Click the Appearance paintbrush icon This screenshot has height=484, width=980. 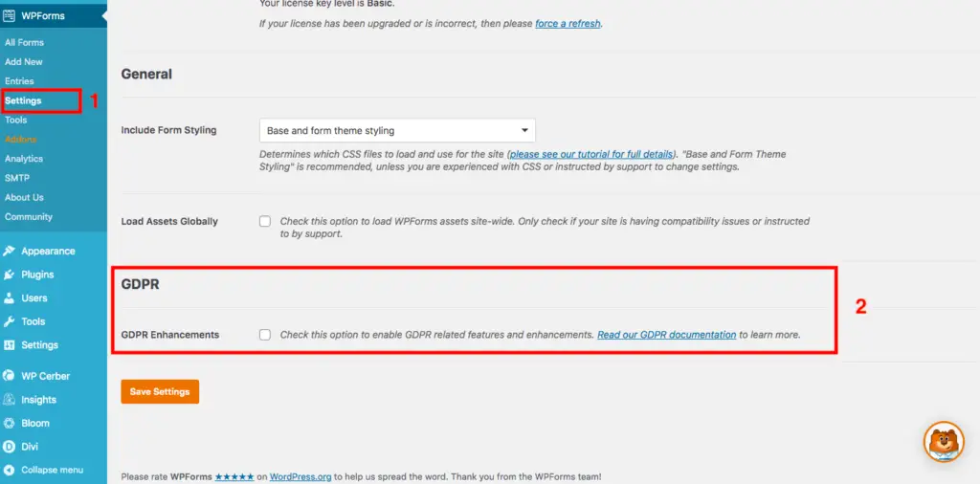click(9, 251)
